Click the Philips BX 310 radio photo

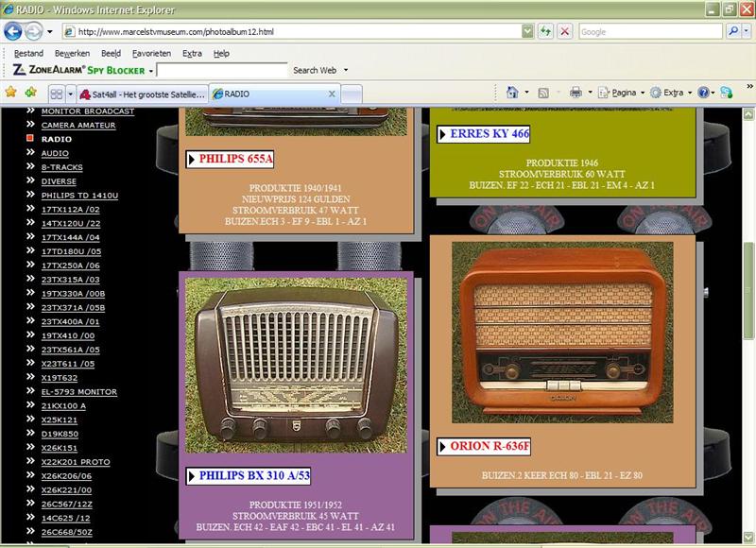(296, 366)
